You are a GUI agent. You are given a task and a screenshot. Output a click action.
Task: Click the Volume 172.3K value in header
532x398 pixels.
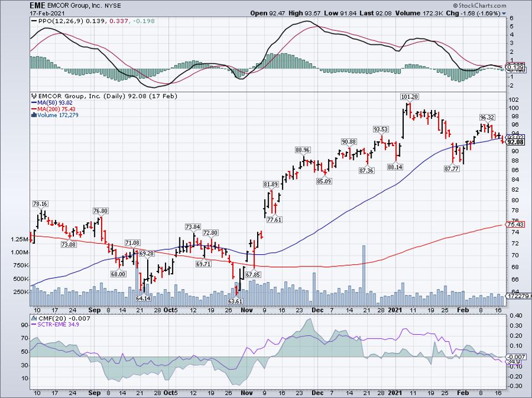[x=419, y=13]
